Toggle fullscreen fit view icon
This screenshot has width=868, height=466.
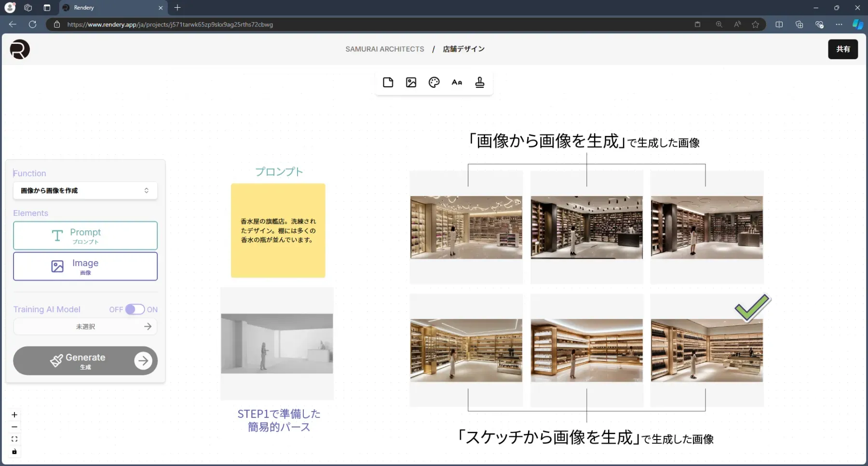coord(14,439)
